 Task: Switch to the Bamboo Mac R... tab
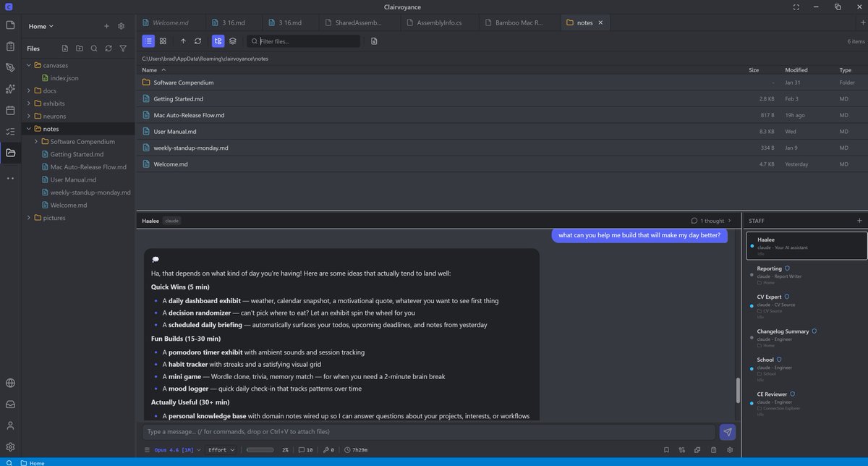pyautogui.click(x=519, y=22)
